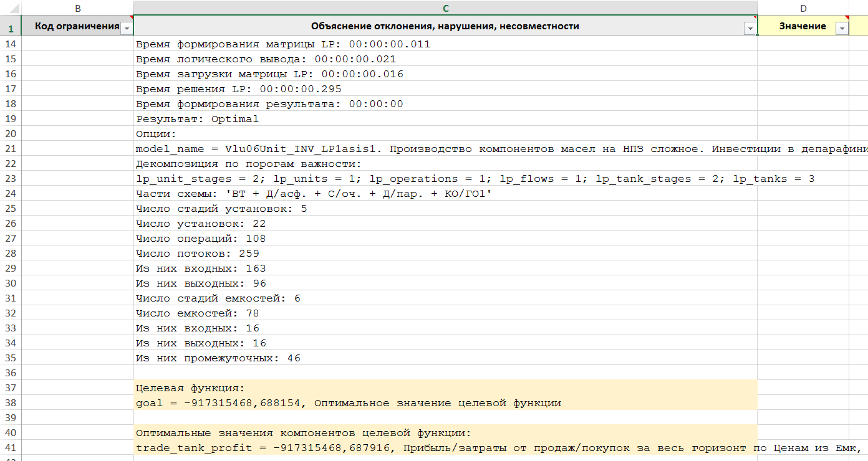Open filter dropdown for Код ограничения column
Screen dimensions: 868x461
point(127,29)
